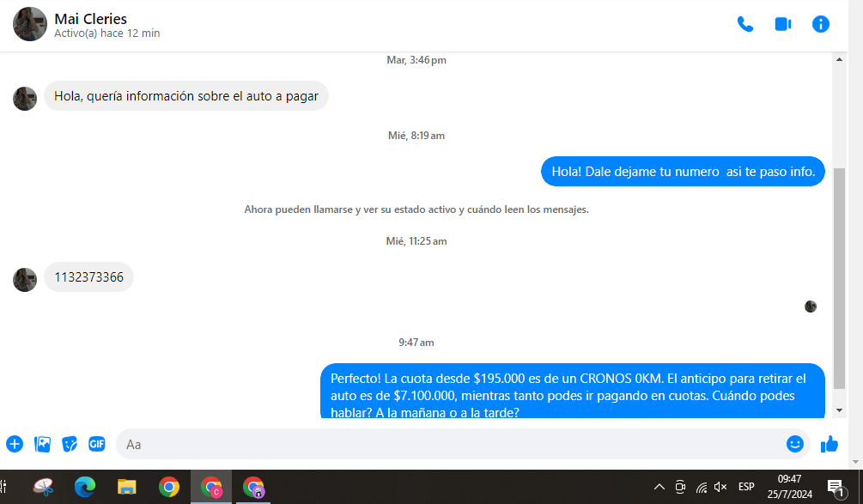
Task: Open the notification center icon
Action: (x=837, y=488)
